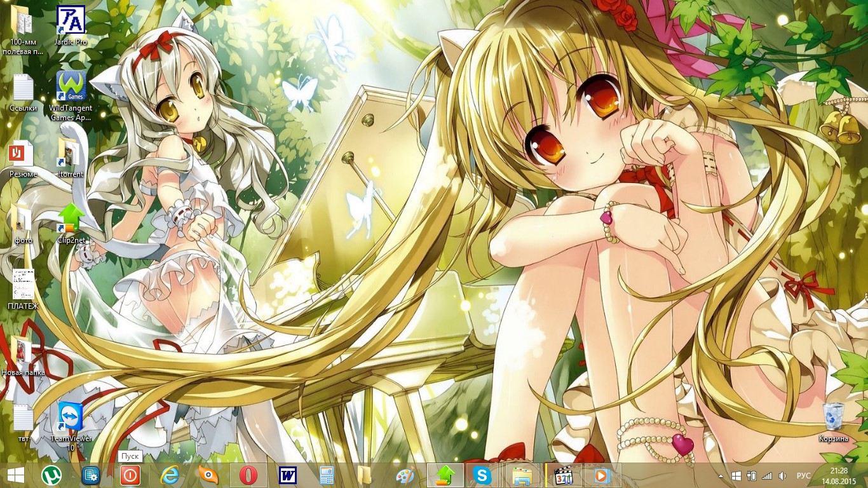Show hidden tray icons with the arrow

[721, 475]
